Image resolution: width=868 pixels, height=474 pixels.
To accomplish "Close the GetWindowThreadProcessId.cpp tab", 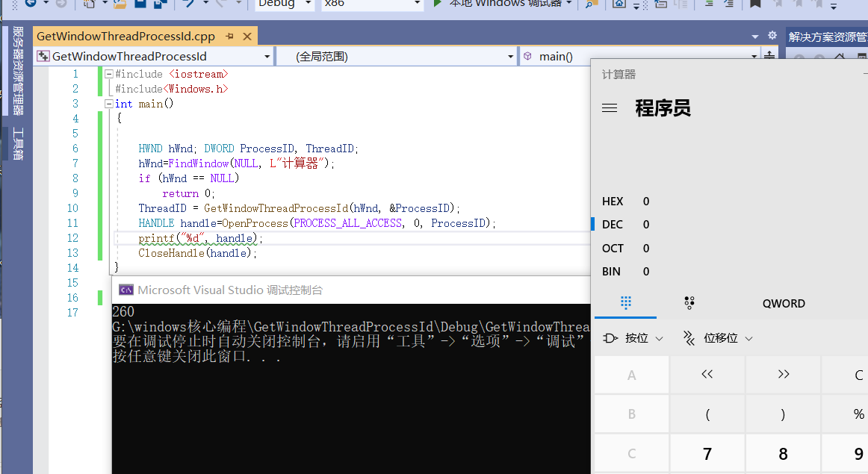I will [247, 37].
